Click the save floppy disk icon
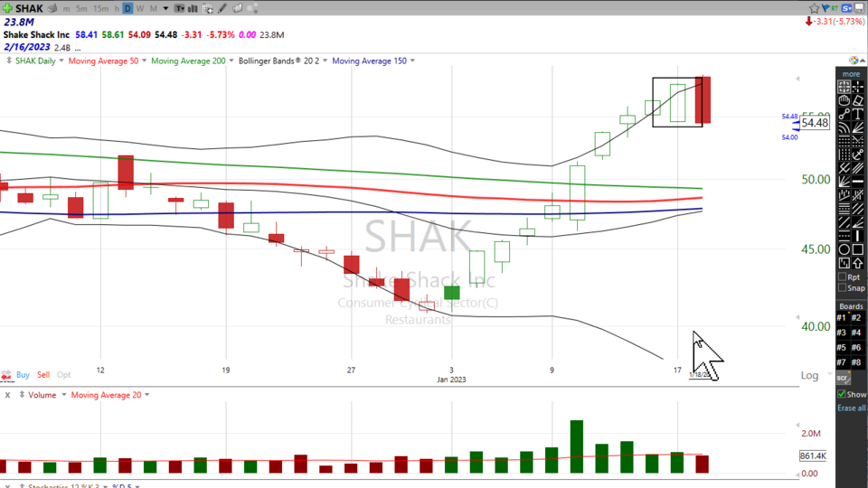This screenshot has height=488, width=868. pos(860,8)
